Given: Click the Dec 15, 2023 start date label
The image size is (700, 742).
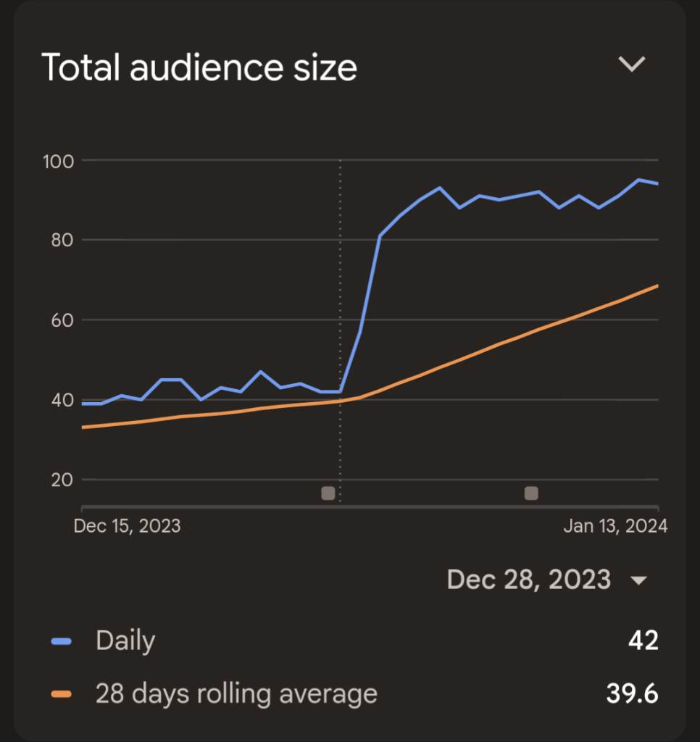Looking at the screenshot, I should (x=127, y=525).
